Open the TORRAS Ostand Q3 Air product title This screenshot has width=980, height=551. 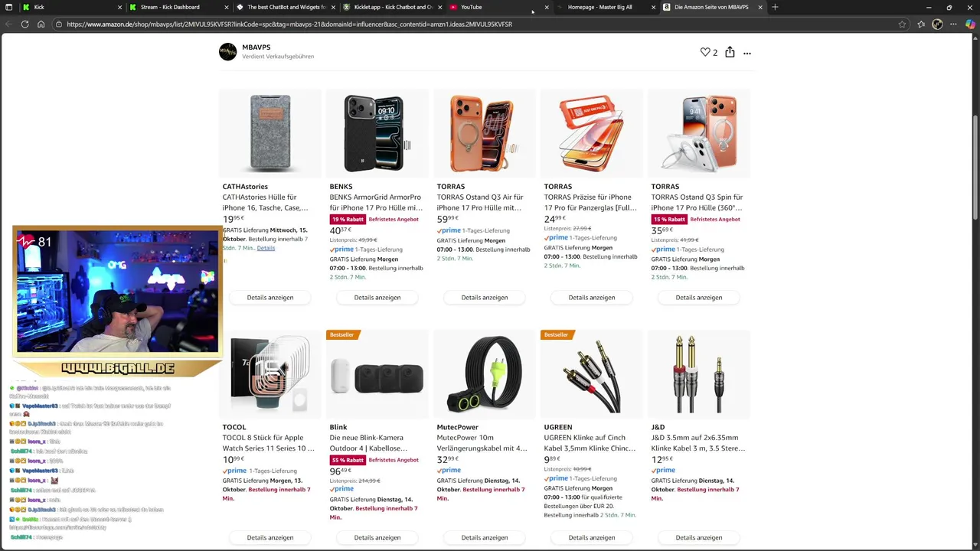tap(480, 202)
